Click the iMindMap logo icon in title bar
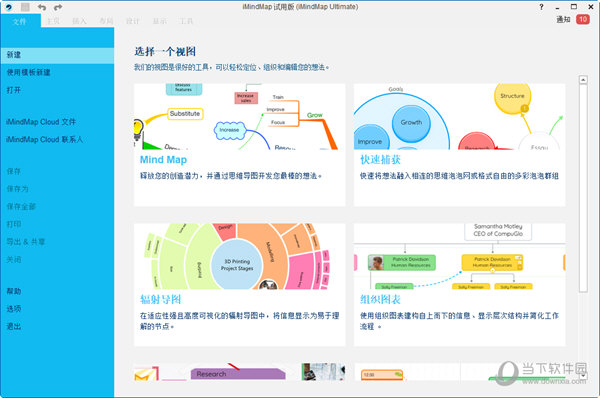 [x=8, y=7]
